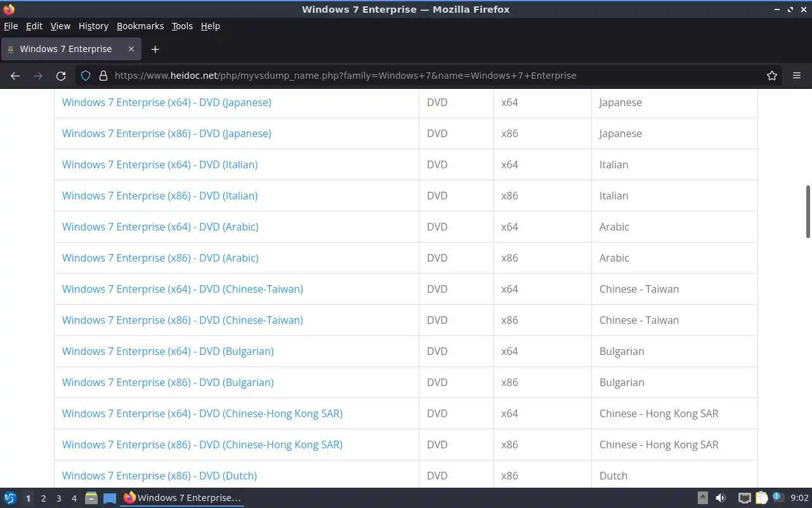Click the page vertical scrollbar thumb
The image size is (812, 508).
pyautogui.click(x=808, y=212)
